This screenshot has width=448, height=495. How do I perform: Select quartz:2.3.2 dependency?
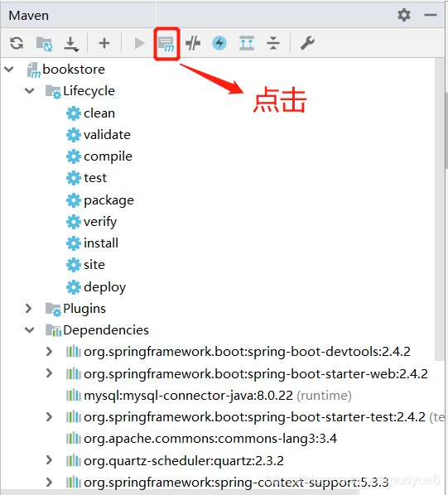[184, 461]
